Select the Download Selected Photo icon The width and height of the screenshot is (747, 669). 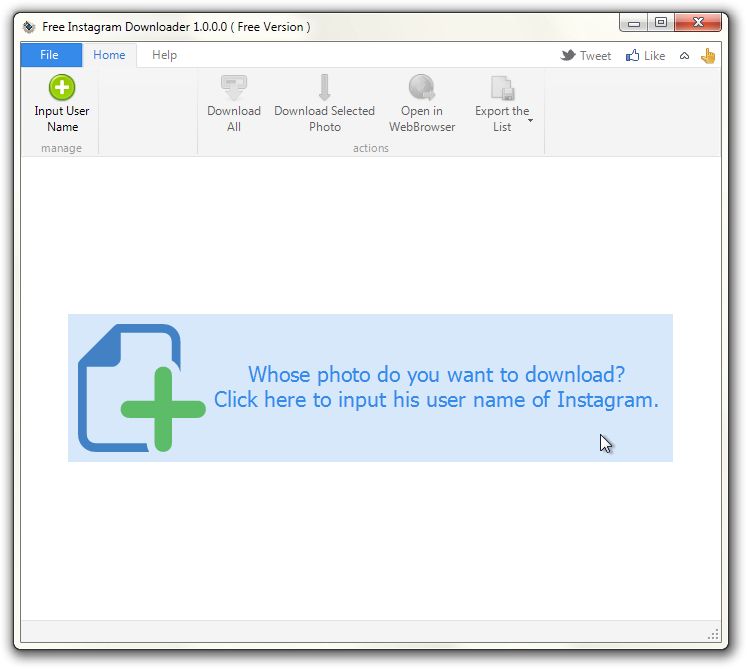click(324, 87)
